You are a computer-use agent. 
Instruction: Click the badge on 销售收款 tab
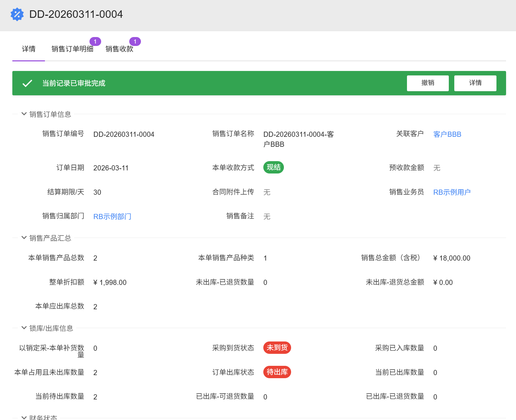pos(135,41)
